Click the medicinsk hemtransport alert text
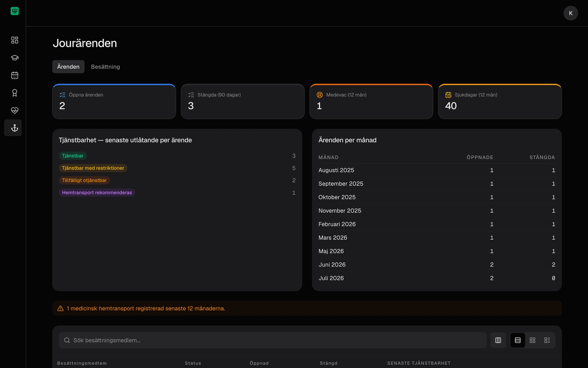Screen dimensions: 588x368 pos(146,309)
